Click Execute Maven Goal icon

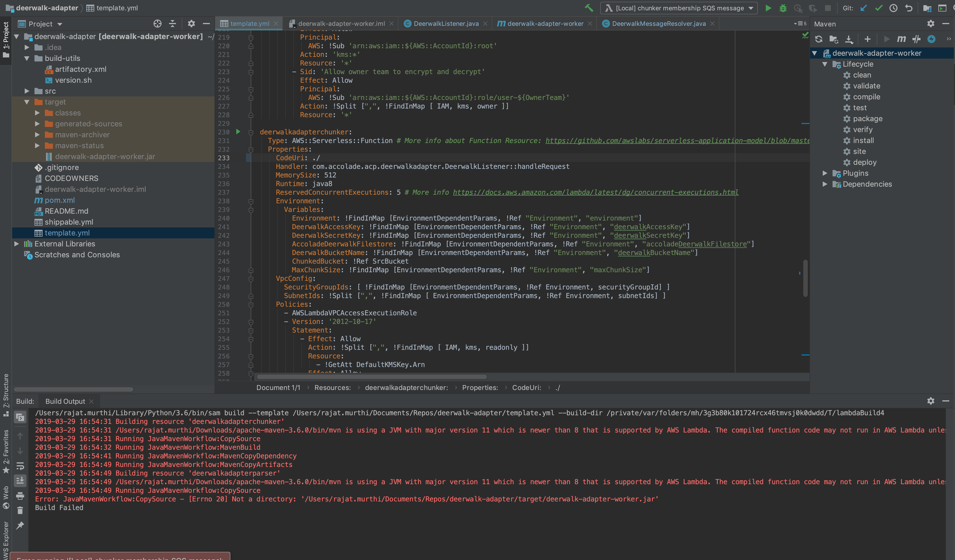pyautogui.click(x=901, y=39)
